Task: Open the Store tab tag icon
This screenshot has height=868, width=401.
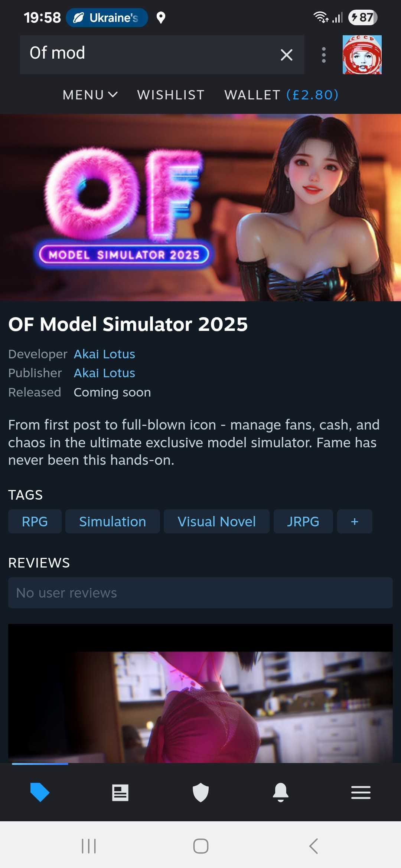Action: [40, 792]
